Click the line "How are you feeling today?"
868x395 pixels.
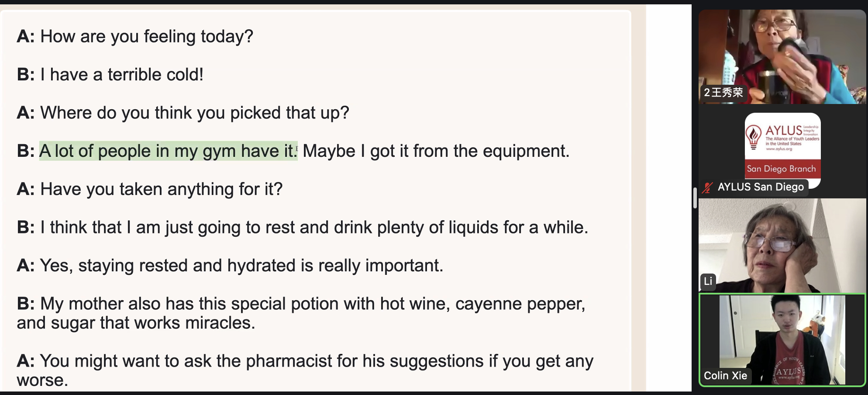tap(147, 37)
